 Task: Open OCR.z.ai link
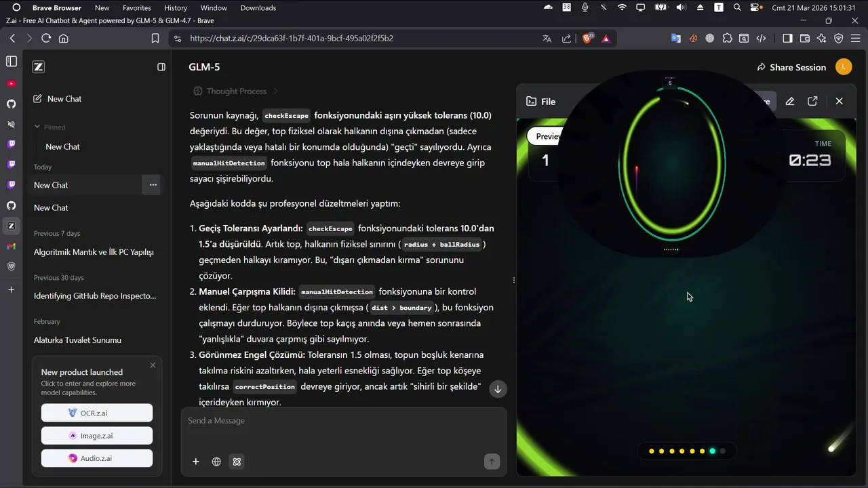[97, 413]
